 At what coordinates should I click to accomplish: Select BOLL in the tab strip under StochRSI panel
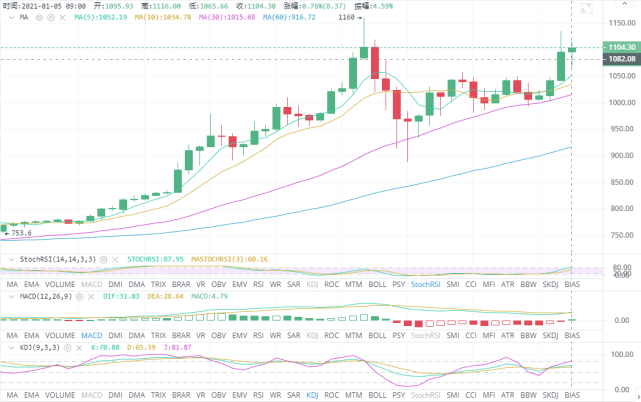point(377,284)
